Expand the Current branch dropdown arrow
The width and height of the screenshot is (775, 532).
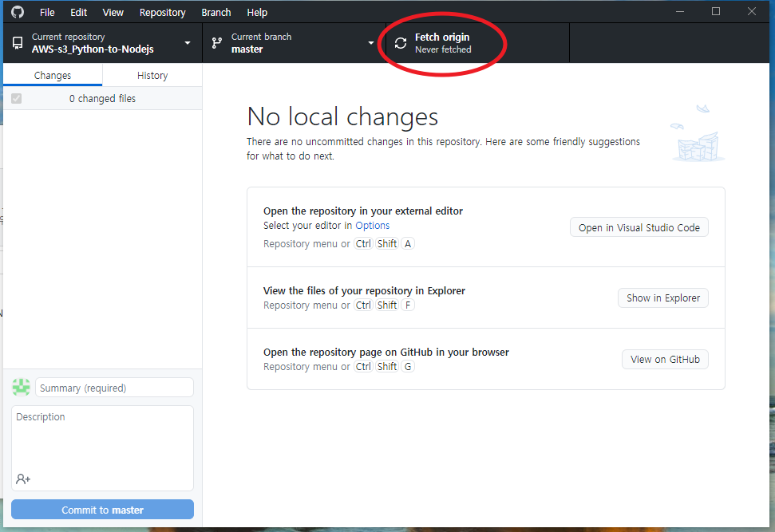(x=371, y=43)
